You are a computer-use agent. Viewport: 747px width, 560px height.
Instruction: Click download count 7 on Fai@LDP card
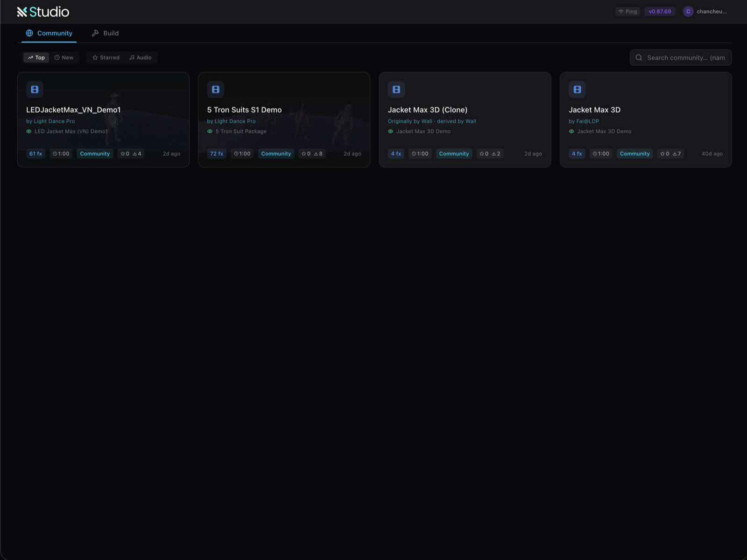coord(677,154)
